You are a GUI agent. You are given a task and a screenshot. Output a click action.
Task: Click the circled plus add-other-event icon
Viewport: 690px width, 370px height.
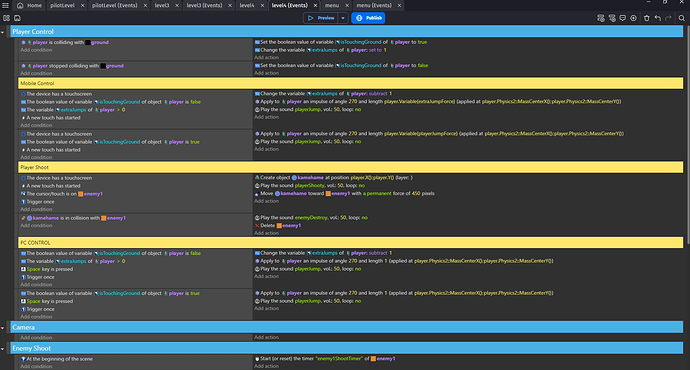click(633, 18)
